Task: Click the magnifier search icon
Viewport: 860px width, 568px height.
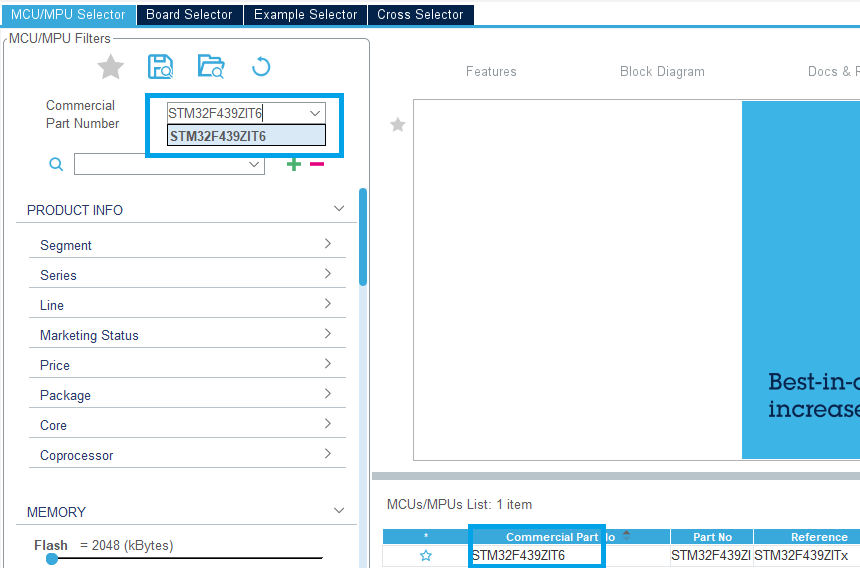Action: tap(56, 164)
